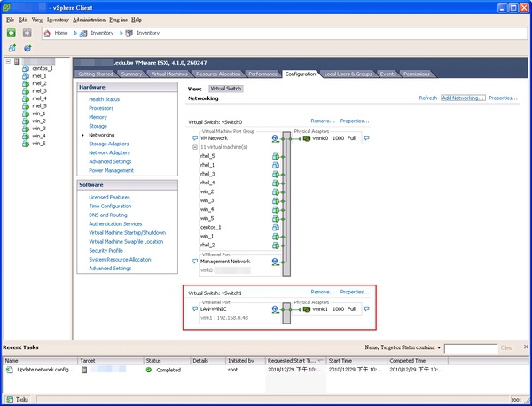The height and width of the screenshot is (406, 532).
Task: Open the Administration menu
Action: (89, 20)
